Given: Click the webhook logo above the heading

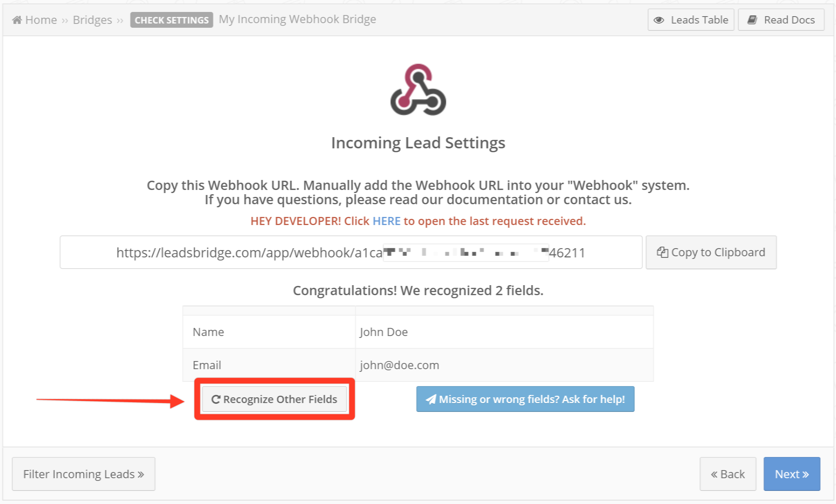Looking at the screenshot, I should 418,89.
